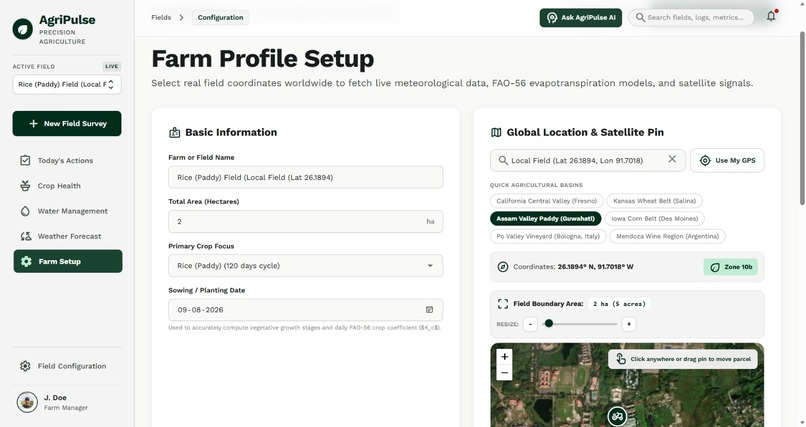Click the Weather Forecast icon
806x427 pixels.
(25, 236)
